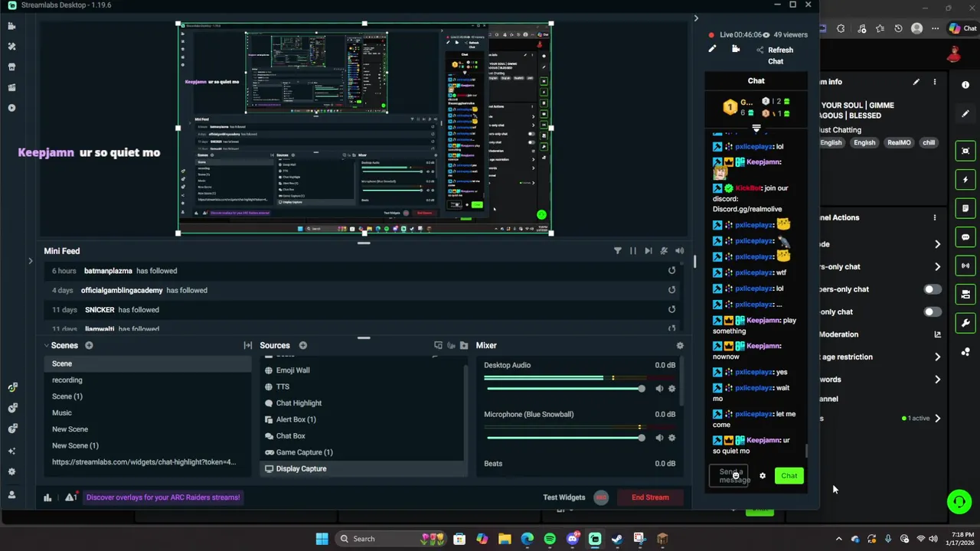The image size is (980, 551).
Task: Expand the Mini Feed side arrow
Action: (x=31, y=261)
